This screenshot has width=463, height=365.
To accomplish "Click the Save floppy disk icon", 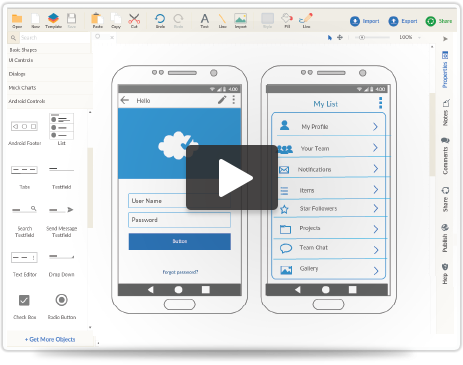I will (x=72, y=18).
